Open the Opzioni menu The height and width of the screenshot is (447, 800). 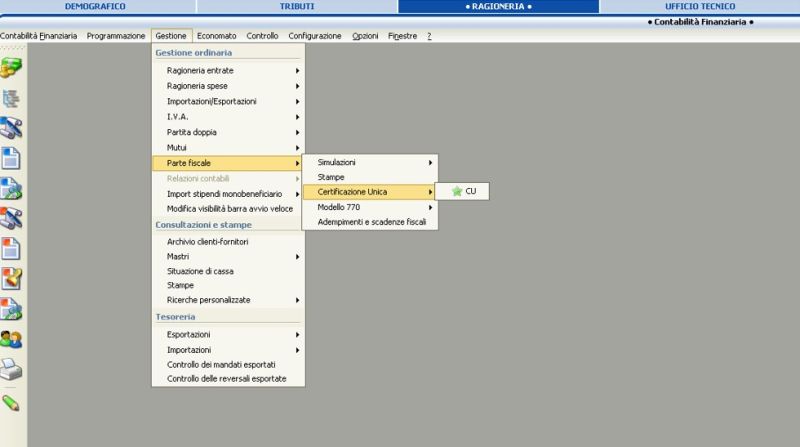coord(365,36)
